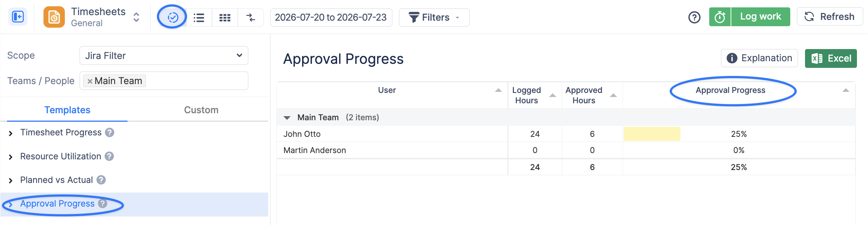The image size is (868, 225).
Task: Collapse sidebar with the panel icon
Action: pyautogui.click(x=18, y=17)
